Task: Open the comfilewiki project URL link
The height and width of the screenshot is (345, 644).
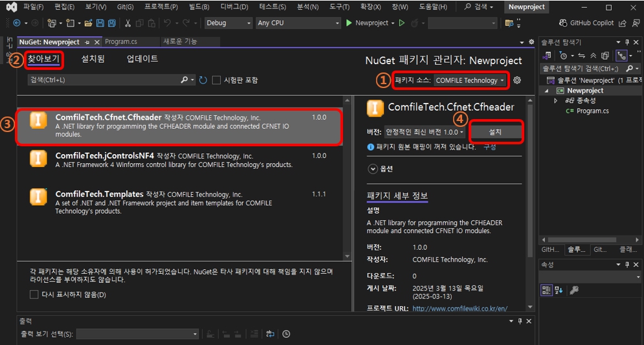Action: pos(460,309)
